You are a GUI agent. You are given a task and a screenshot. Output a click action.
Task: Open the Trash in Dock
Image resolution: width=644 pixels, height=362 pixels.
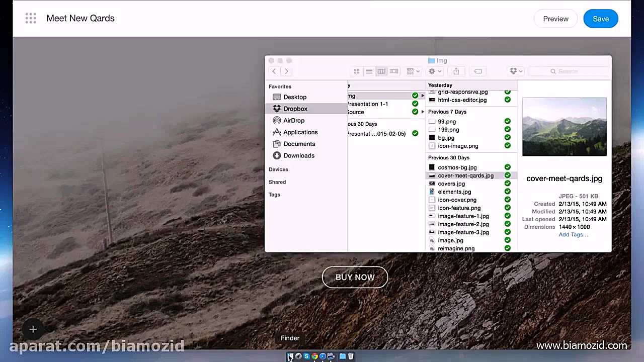point(351,356)
